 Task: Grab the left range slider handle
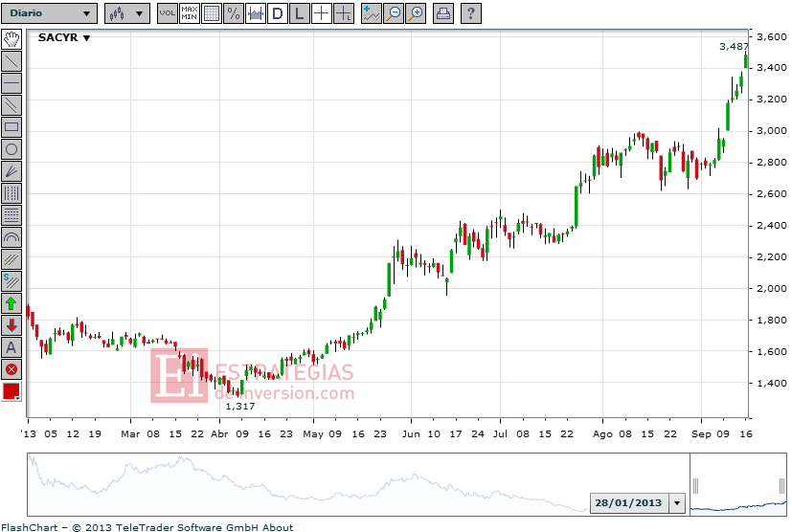tap(695, 486)
